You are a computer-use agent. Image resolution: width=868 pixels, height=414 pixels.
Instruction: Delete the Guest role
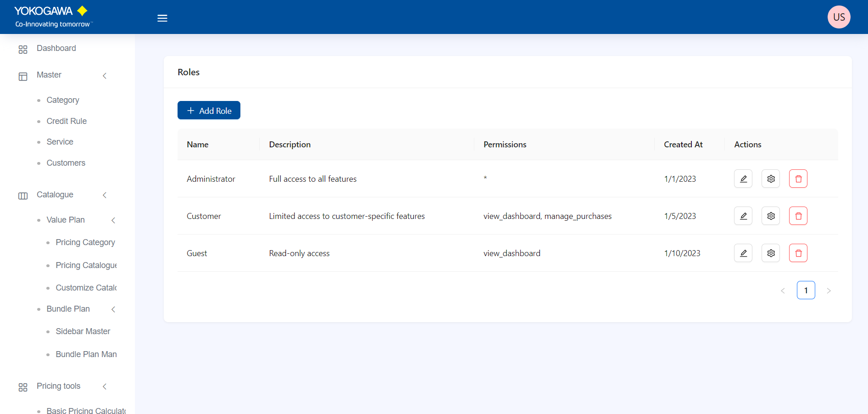798,253
